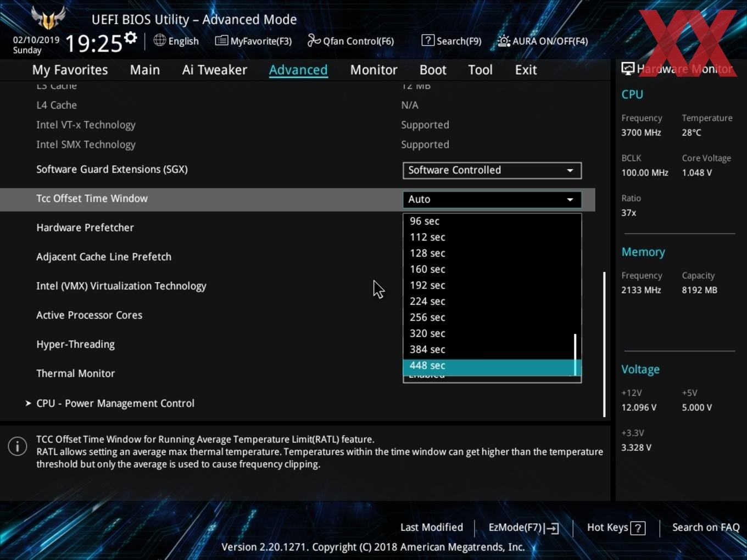The width and height of the screenshot is (747, 560).
Task: Switch to Monitor tab
Action: (374, 70)
